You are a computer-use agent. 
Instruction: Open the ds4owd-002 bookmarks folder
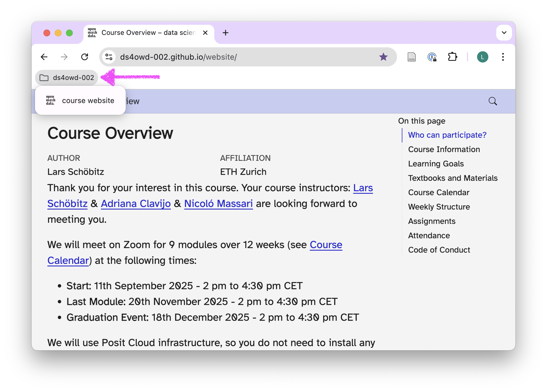pyautogui.click(x=67, y=78)
